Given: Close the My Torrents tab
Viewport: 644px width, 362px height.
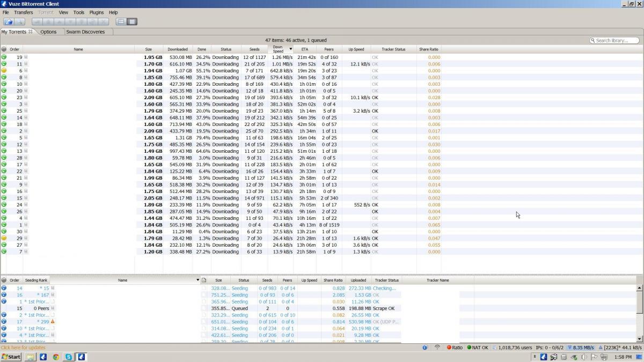Looking at the screenshot, I should click(31, 32).
